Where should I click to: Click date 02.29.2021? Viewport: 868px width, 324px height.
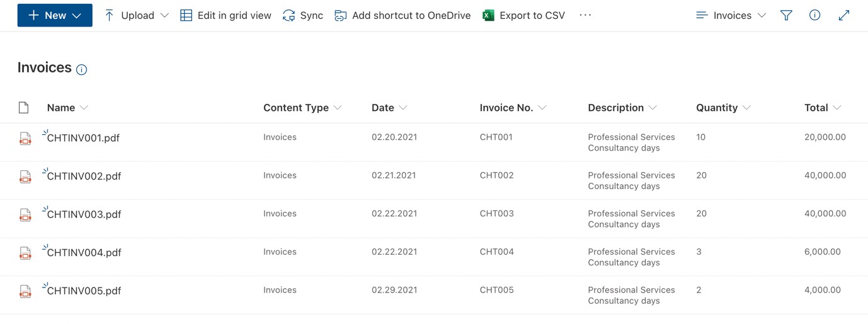point(394,290)
